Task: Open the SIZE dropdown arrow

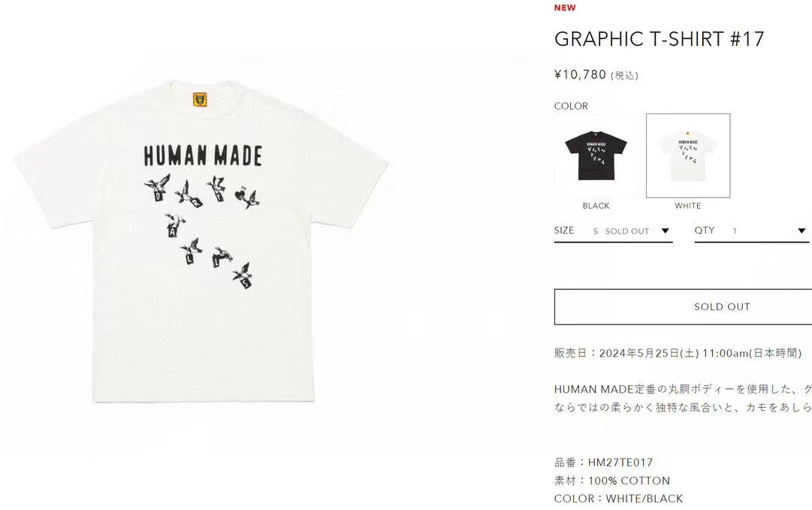Action: (x=665, y=231)
